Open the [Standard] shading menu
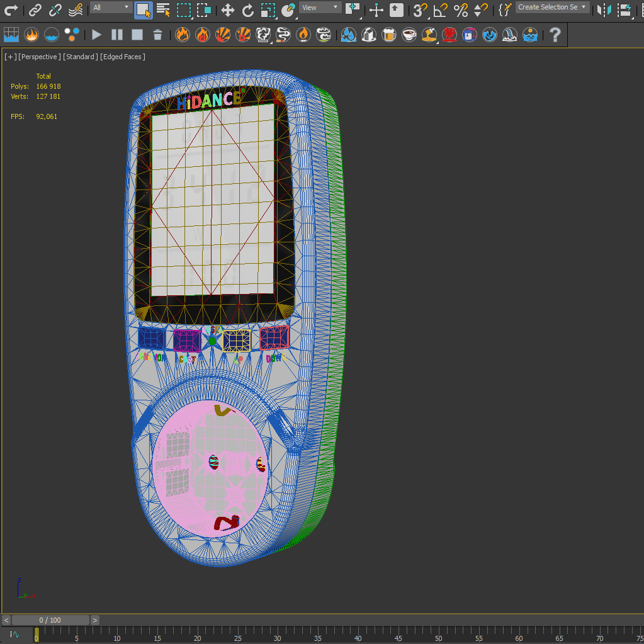 point(81,57)
